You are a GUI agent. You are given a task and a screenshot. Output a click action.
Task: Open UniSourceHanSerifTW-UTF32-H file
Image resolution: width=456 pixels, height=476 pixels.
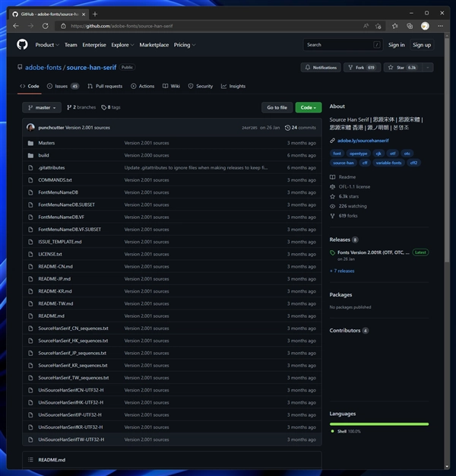[71, 440]
